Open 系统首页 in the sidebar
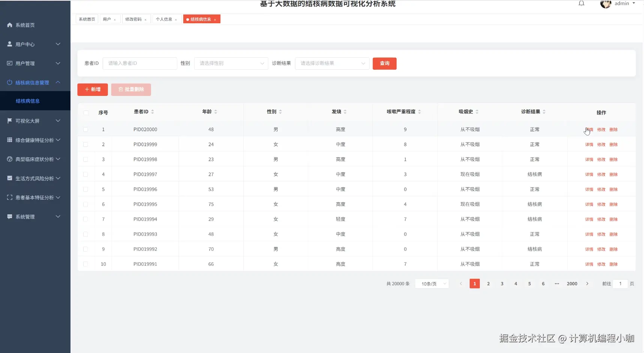This screenshot has height=353, width=644. 35,25
